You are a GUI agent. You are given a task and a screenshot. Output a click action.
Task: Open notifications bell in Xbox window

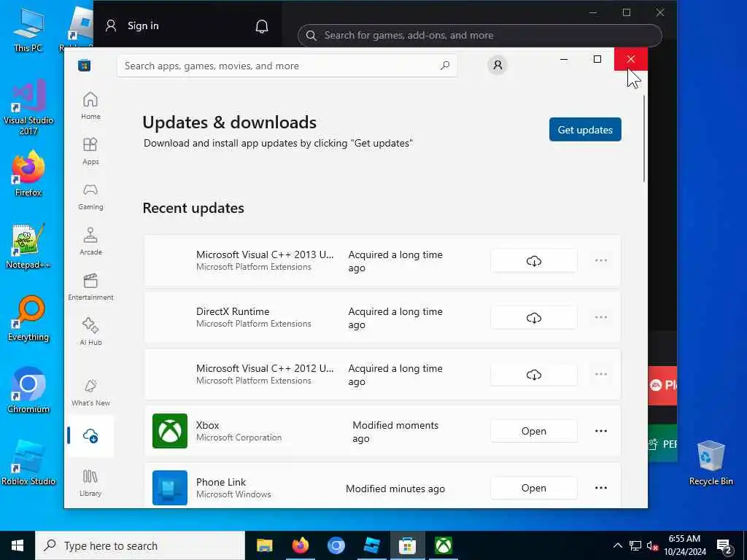[262, 26]
